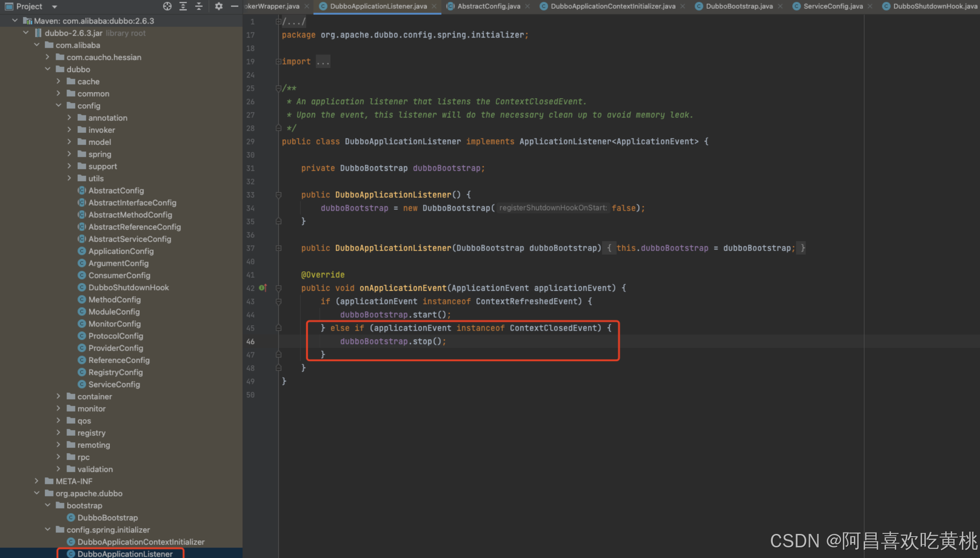Fold the onApplicationEvent method at line 42
The width and height of the screenshot is (980, 558).
(278, 288)
